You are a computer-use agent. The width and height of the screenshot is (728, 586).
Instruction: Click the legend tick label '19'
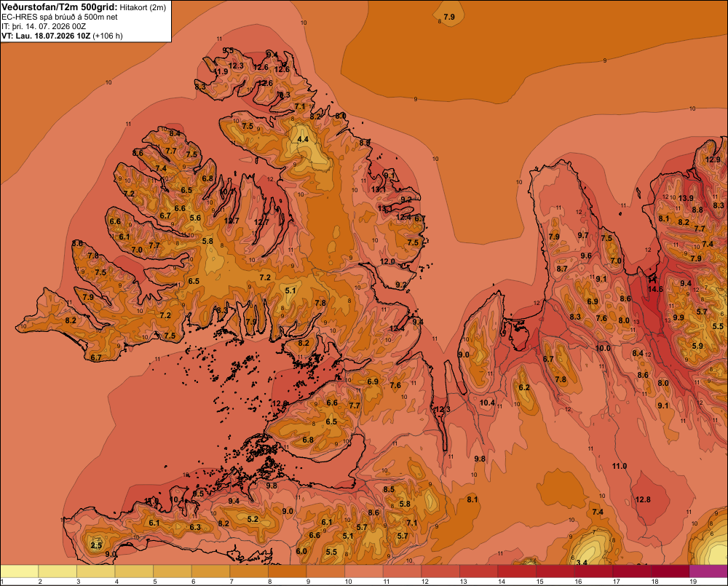coord(693,582)
